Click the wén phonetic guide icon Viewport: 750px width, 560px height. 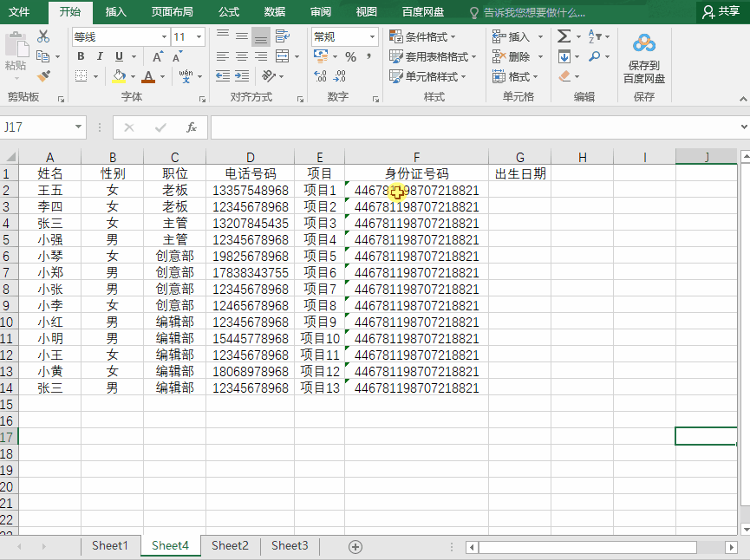tap(186, 76)
